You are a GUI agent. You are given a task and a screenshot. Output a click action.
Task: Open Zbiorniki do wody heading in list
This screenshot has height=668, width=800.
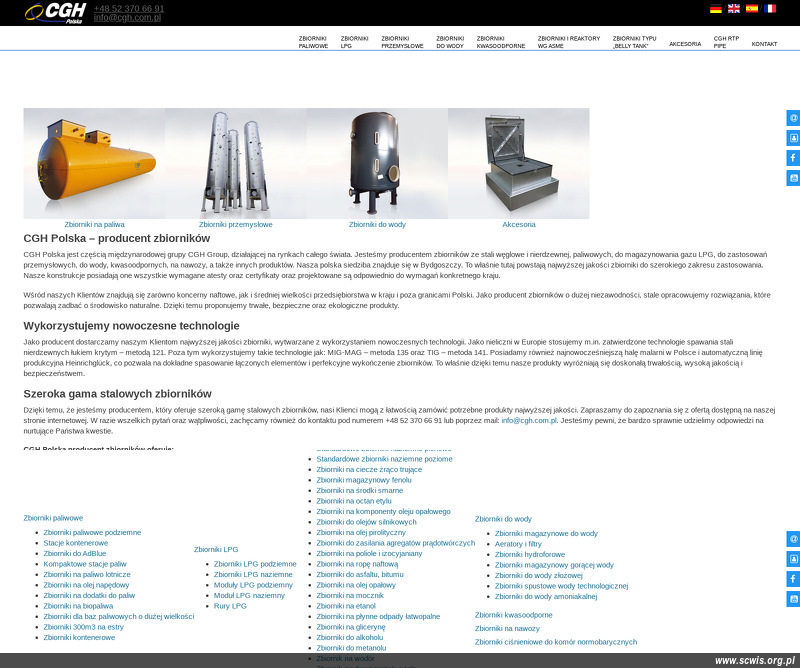coord(503,519)
